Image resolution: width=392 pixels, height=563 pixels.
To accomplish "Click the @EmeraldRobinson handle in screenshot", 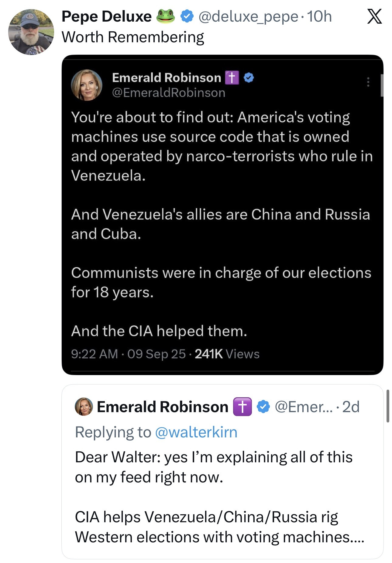I will click(169, 92).
